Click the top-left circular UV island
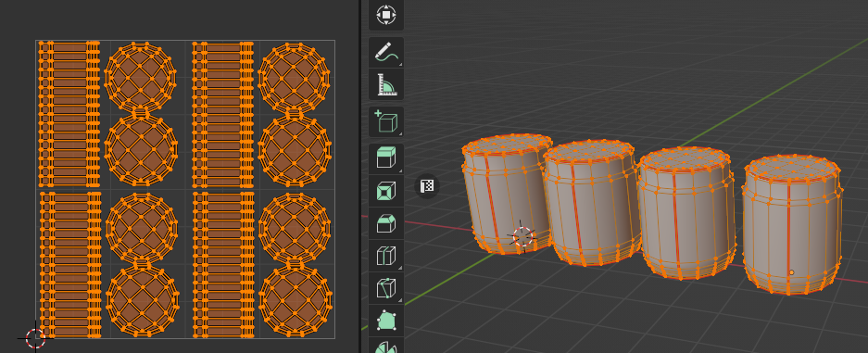This screenshot has width=868, height=353. click(140, 74)
